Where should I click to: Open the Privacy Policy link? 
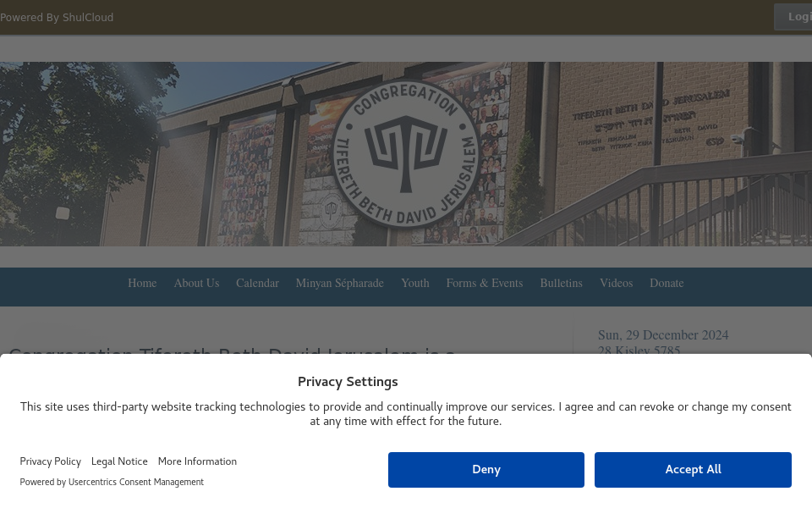(x=51, y=461)
